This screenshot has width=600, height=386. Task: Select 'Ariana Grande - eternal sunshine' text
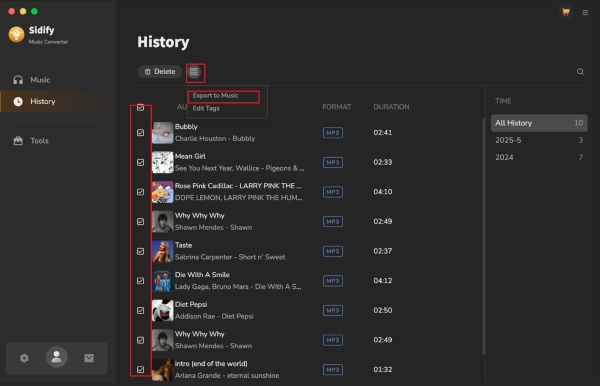[227, 376]
